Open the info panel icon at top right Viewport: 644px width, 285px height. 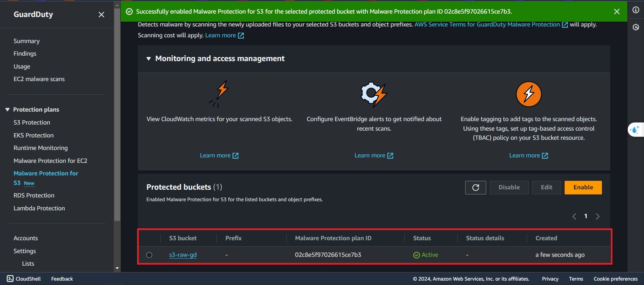click(x=636, y=10)
